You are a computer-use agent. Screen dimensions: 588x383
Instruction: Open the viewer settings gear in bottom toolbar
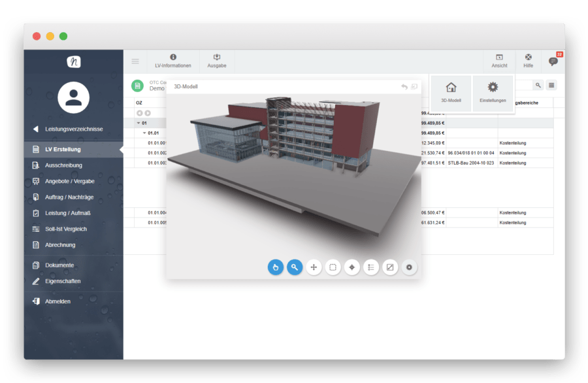click(409, 267)
